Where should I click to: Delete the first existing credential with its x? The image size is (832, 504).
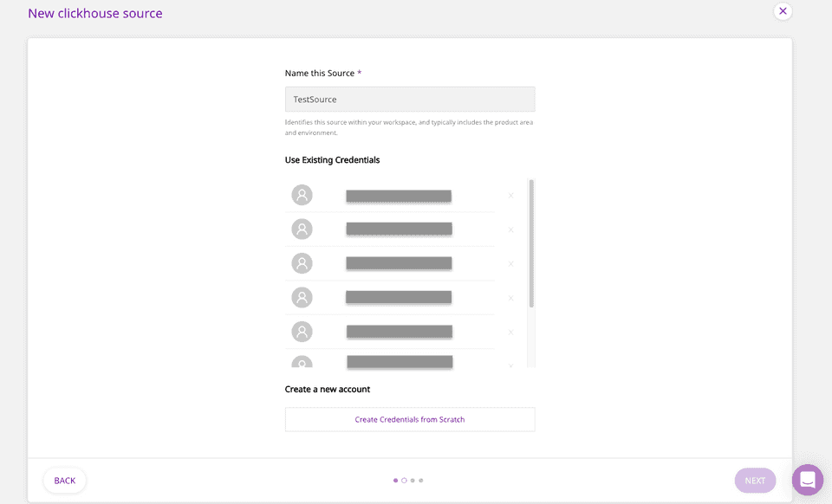(510, 196)
